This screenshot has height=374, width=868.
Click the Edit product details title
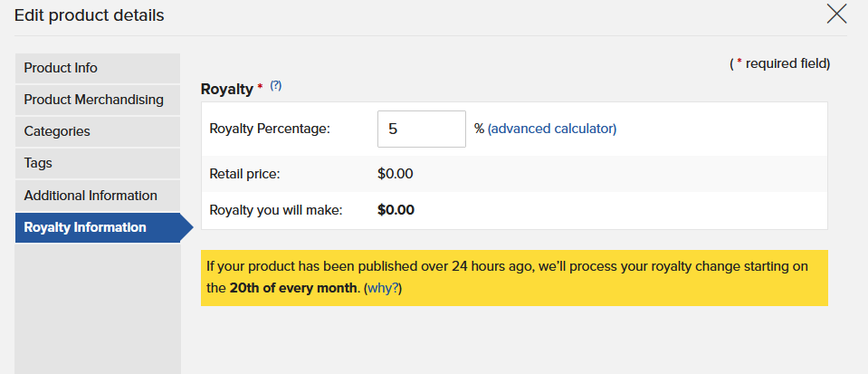pos(89,15)
